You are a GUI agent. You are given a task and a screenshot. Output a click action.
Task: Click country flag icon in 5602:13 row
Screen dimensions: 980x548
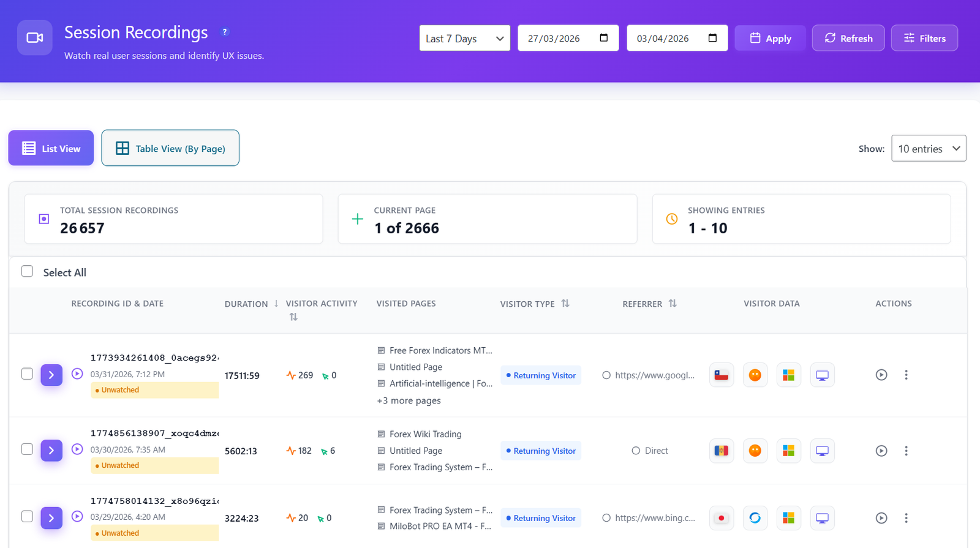point(722,451)
